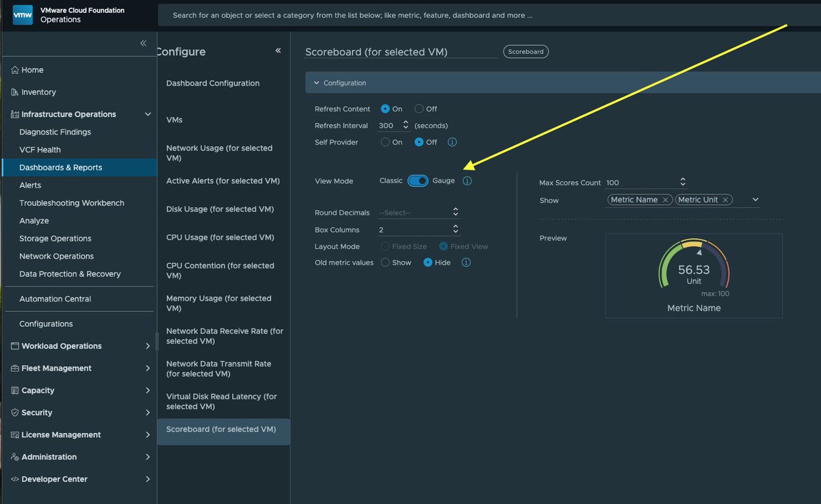Show old metric values

385,263
